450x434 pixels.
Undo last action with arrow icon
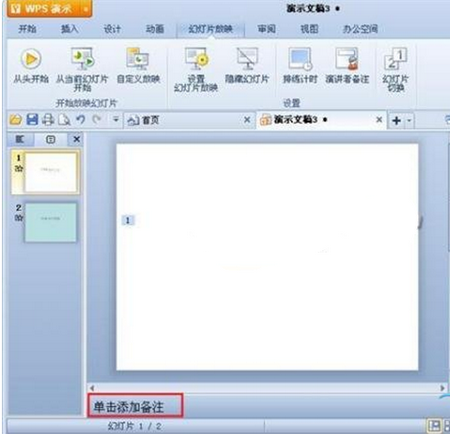[80, 119]
